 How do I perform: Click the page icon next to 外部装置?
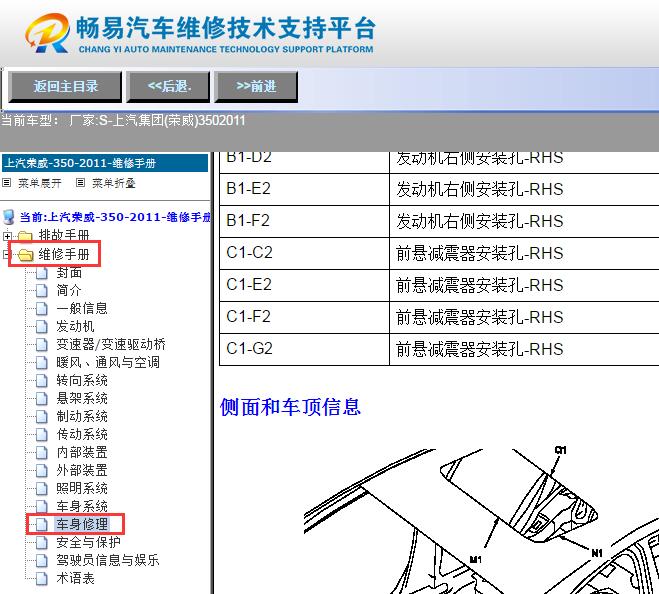point(42,470)
